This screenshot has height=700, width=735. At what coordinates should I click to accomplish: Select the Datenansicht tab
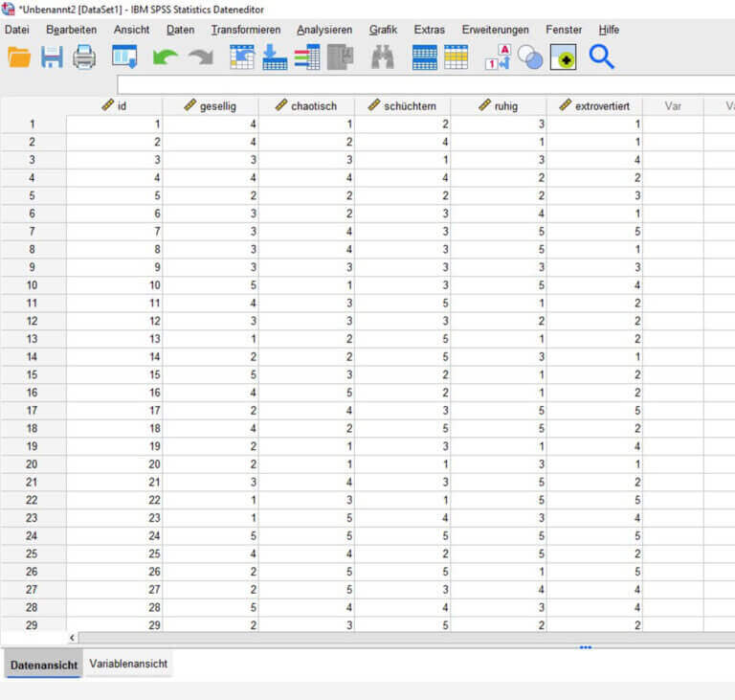[x=44, y=665]
